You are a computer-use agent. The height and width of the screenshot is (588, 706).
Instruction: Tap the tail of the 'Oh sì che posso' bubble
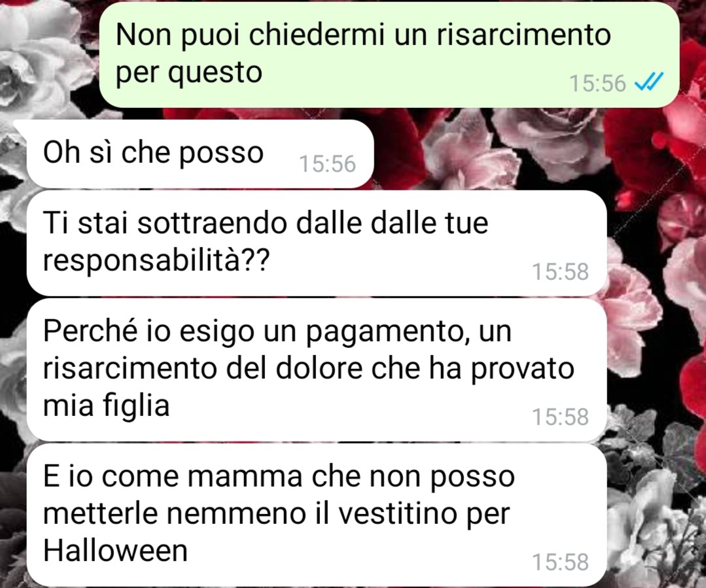pyautogui.click(x=20, y=127)
